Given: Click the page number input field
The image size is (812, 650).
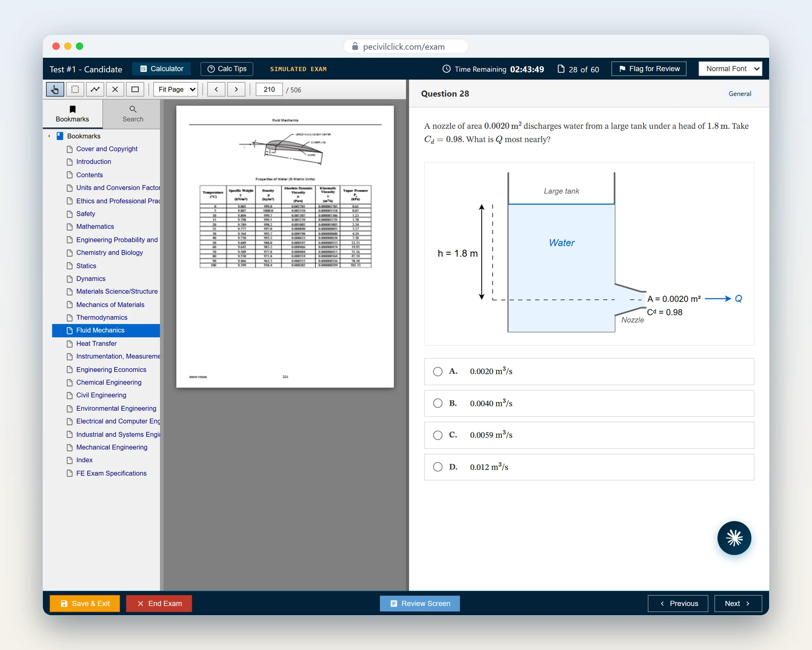Looking at the screenshot, I should coord(269,89).
